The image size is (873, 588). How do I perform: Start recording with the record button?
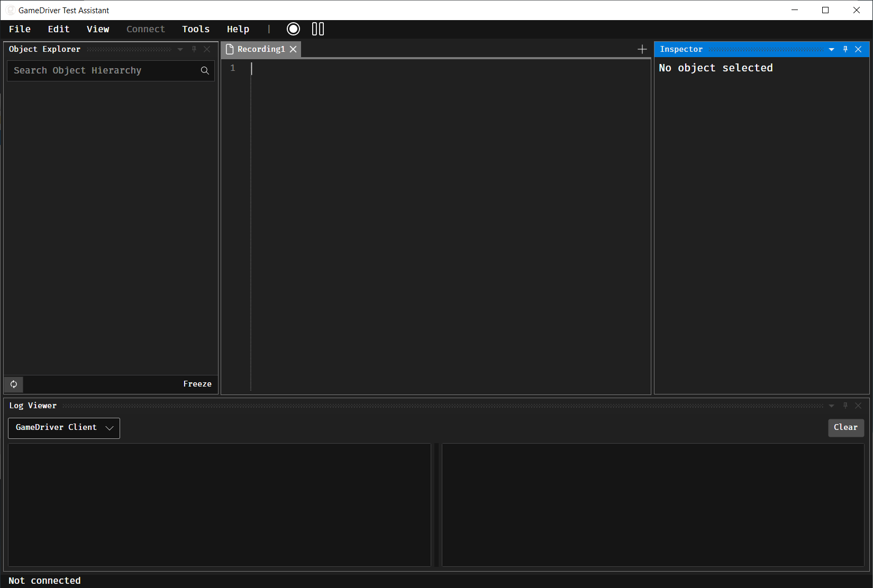point(293,29)
